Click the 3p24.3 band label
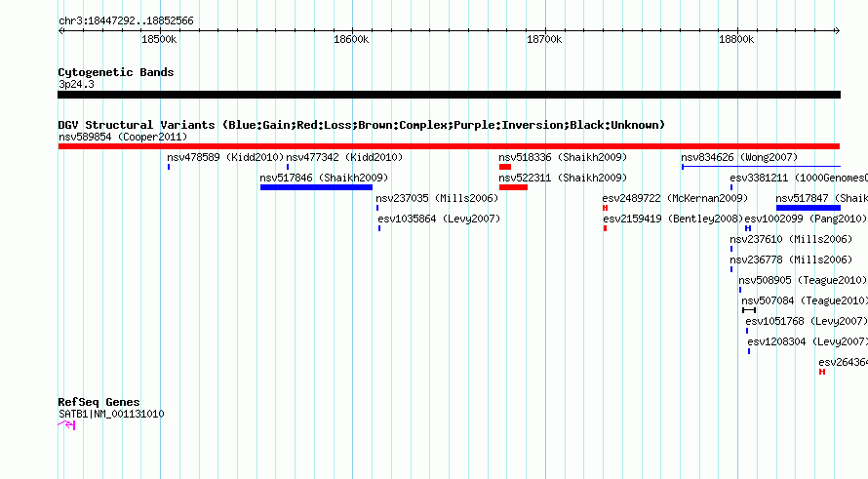This screenshot has height=479, width=868. [x=76, y=84]
